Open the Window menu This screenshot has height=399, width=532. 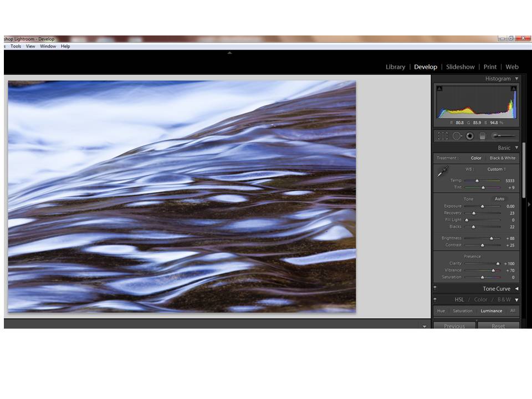click(x=48, y=47)
